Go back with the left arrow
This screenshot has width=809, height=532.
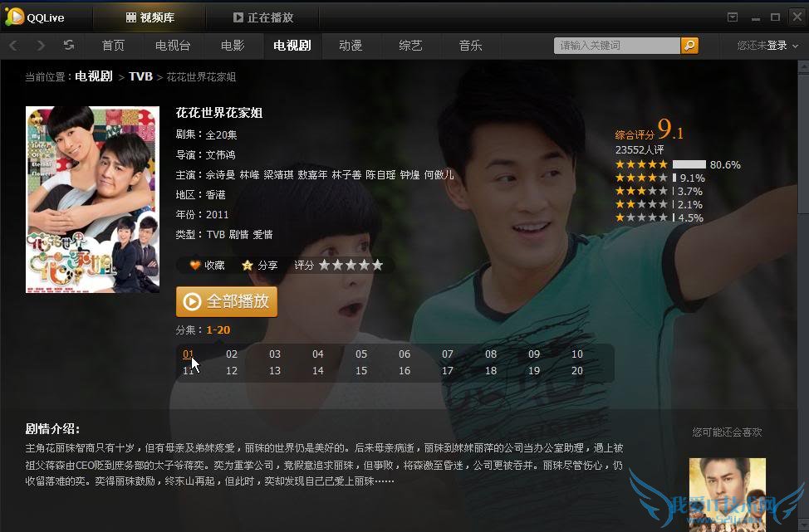point(14,46)
